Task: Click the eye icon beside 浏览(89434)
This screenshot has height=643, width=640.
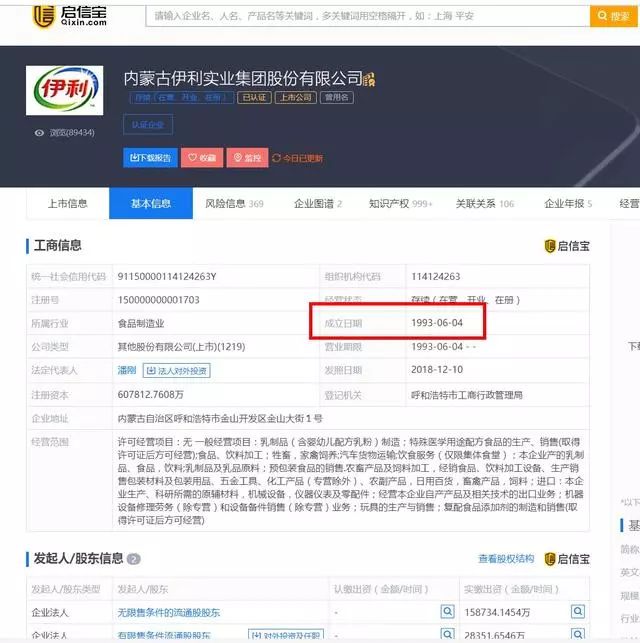Action: pos(39,133)
